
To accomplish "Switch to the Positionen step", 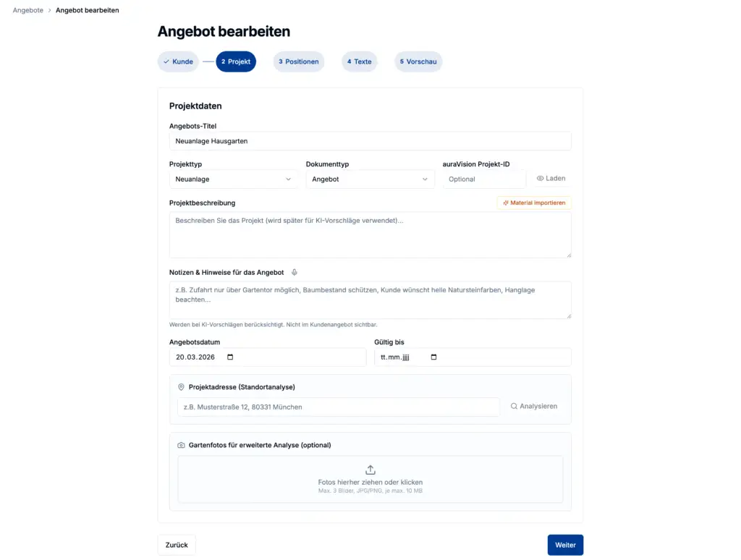I will 299,62.
